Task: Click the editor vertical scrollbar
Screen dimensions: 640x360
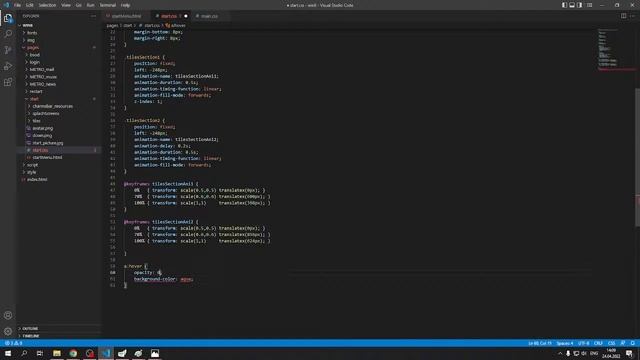Action: tap(638, 157)
